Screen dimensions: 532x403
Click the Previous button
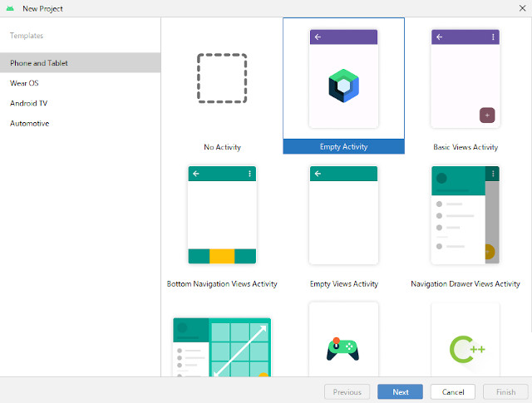(x=347, y=392)
